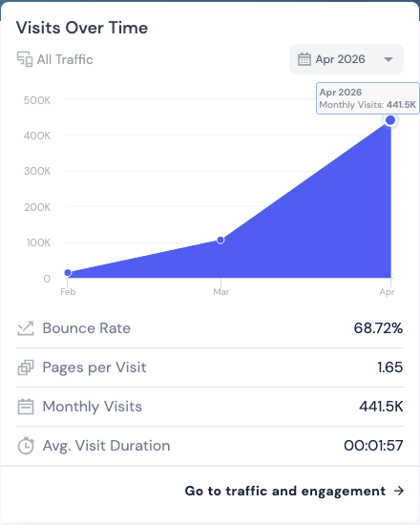Click the Avg. Visit Duration stopwatch icon
This screenshot has height=525, width=420.
click(26, 446)
